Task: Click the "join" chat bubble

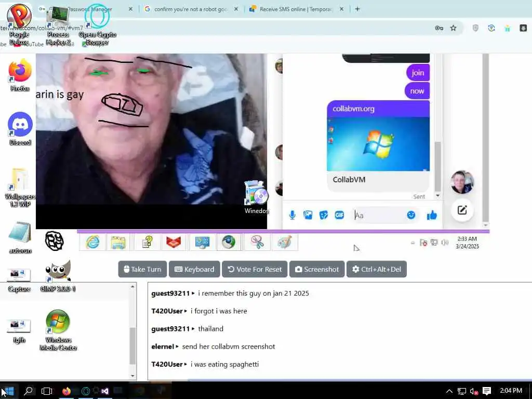Action: [x=418, y=73]
